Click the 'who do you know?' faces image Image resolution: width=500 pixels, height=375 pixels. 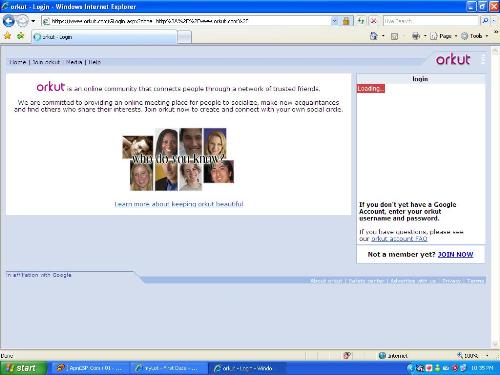coord(178,159)
